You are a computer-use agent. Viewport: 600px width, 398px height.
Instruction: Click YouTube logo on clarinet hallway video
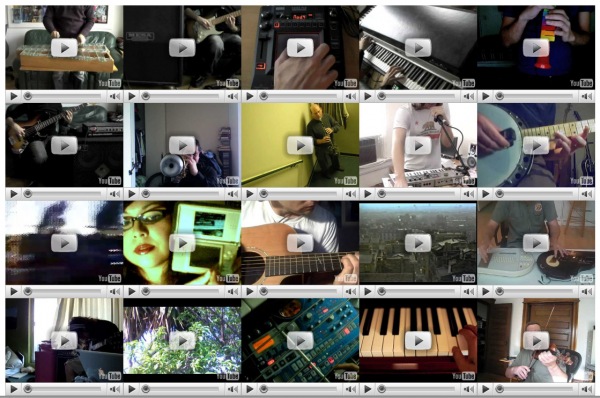point(345,181)
